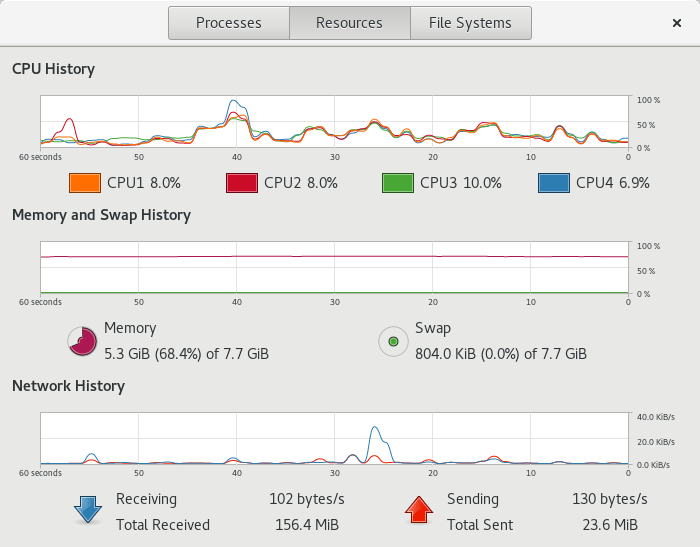Click the CPU History graph
The image size is (700, 547).
pos(334,121)
